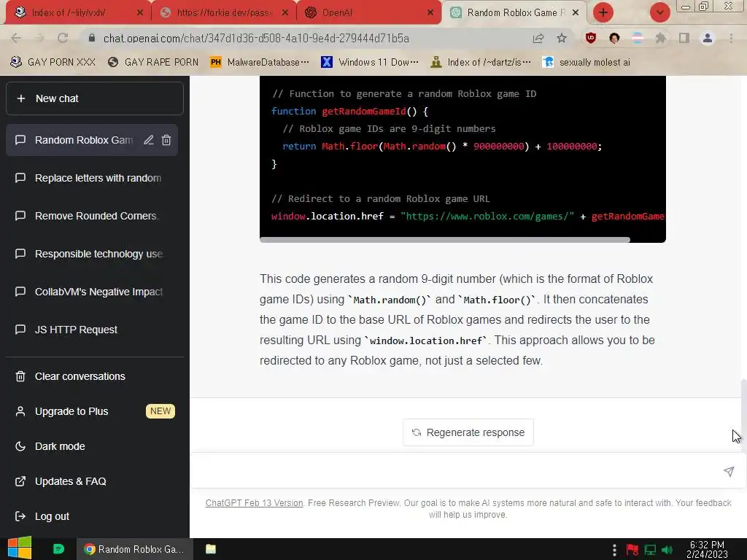This screenshot has height=560, width=747.
Task: Close the Index of /~lily/vxh/ tab
Action: click(139, 13)
